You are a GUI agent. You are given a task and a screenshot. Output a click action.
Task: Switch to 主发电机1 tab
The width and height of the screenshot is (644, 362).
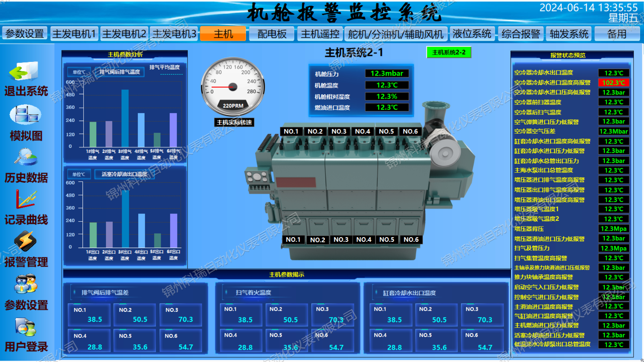point(74,34)
